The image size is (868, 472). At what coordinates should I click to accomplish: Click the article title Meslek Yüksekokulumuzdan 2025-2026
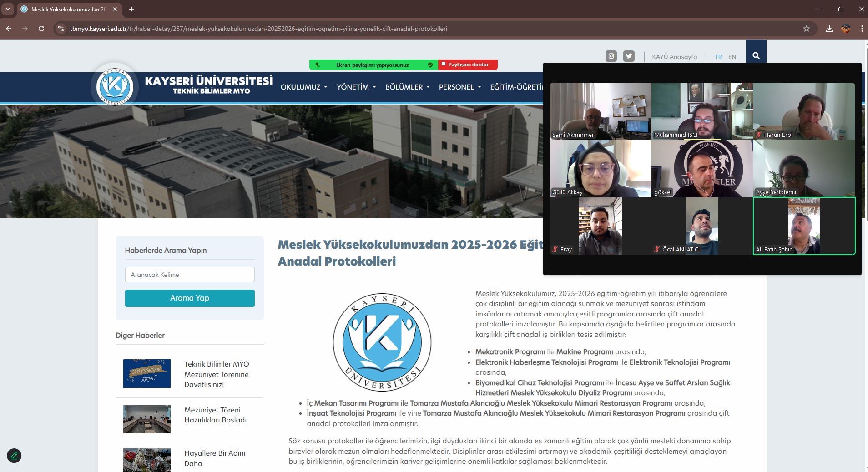[x=410, y=253]
